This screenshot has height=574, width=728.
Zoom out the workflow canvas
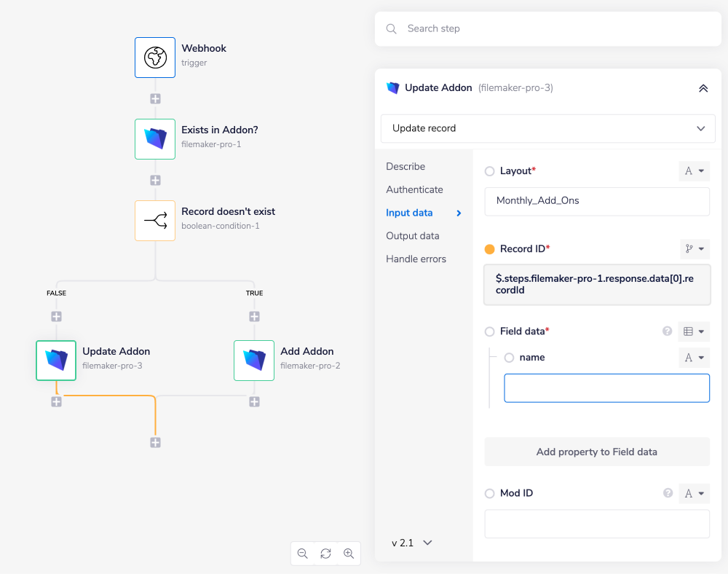[x=302, y=554]
